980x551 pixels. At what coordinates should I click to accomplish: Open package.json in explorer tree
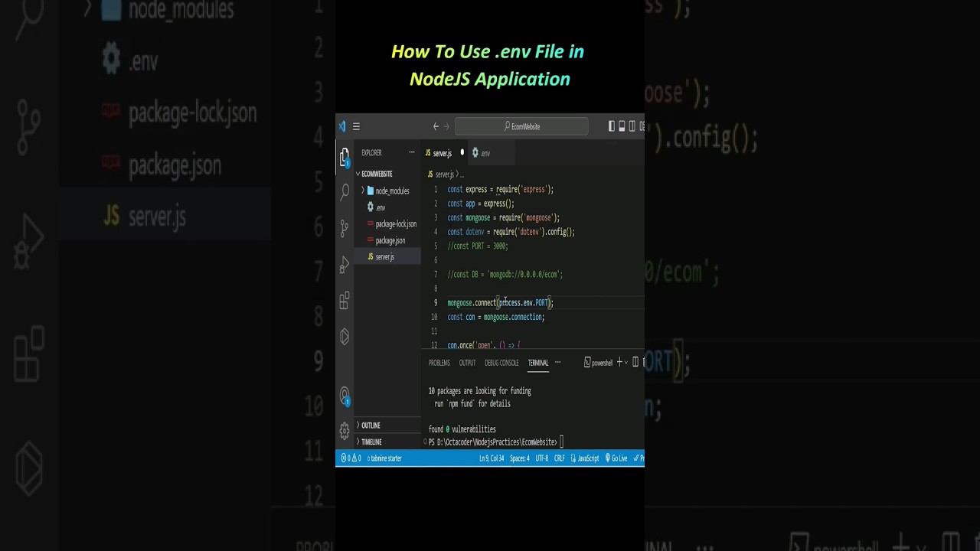point(387,240)
